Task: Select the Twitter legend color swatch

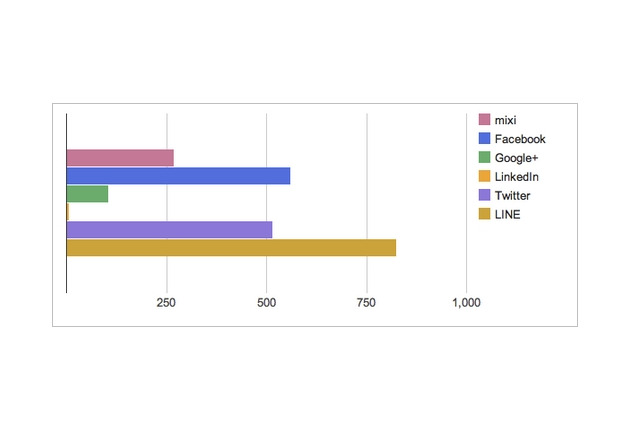Action: click(484, 196)
